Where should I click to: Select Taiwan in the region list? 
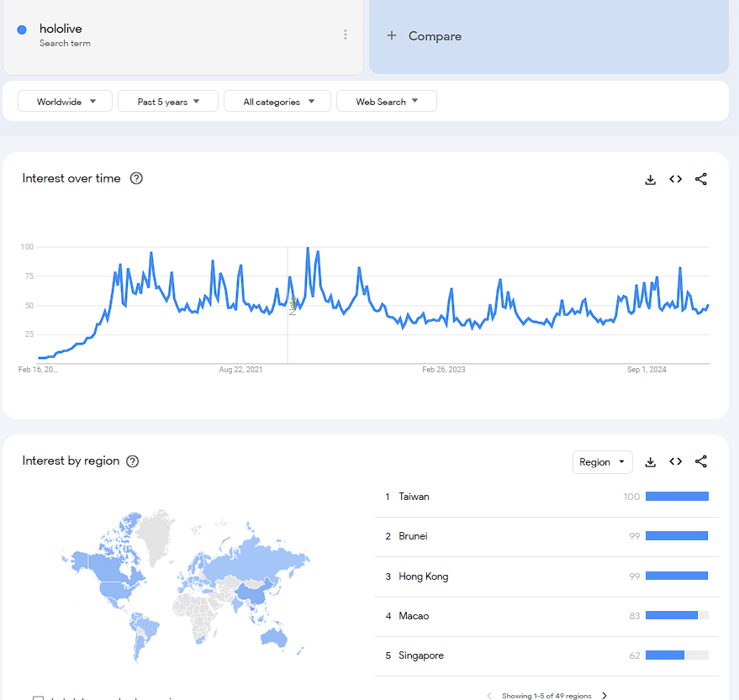[x=546, y=497]
